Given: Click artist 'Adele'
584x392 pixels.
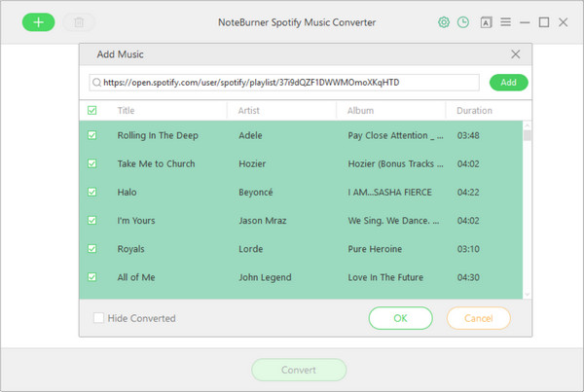Looking at the screenshot, I should click(x=250, y=135).
